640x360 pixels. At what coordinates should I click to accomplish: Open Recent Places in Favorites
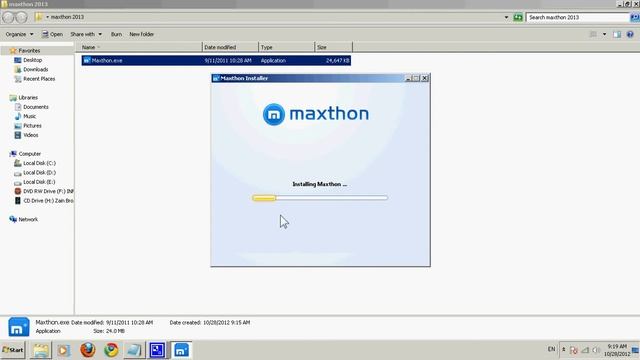pyautogui.click(x=39, y=79)
